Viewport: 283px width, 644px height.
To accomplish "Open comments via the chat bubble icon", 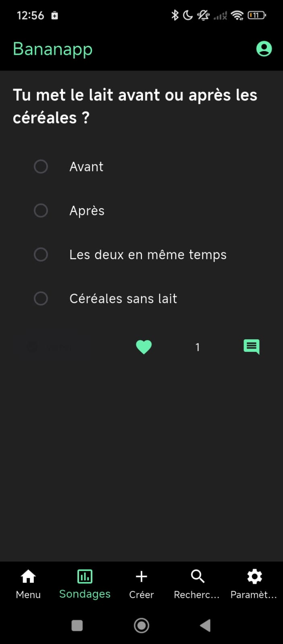I will (252, 347).
